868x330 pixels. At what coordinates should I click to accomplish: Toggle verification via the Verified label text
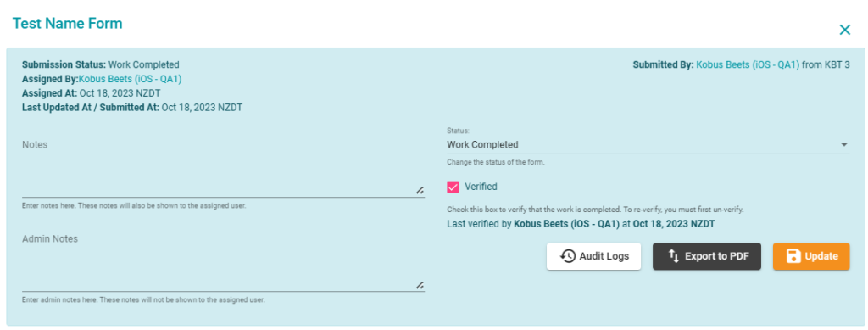click(x=481, y=187)
